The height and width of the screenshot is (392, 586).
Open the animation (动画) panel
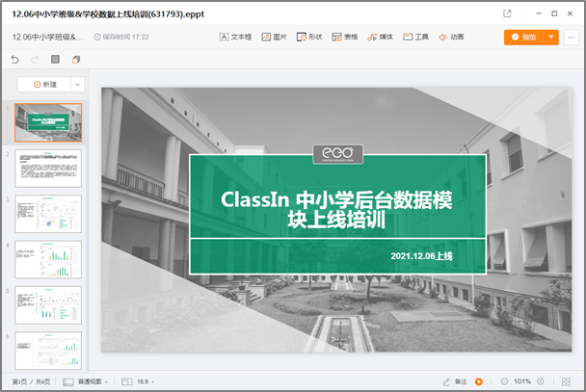(451, 37)
